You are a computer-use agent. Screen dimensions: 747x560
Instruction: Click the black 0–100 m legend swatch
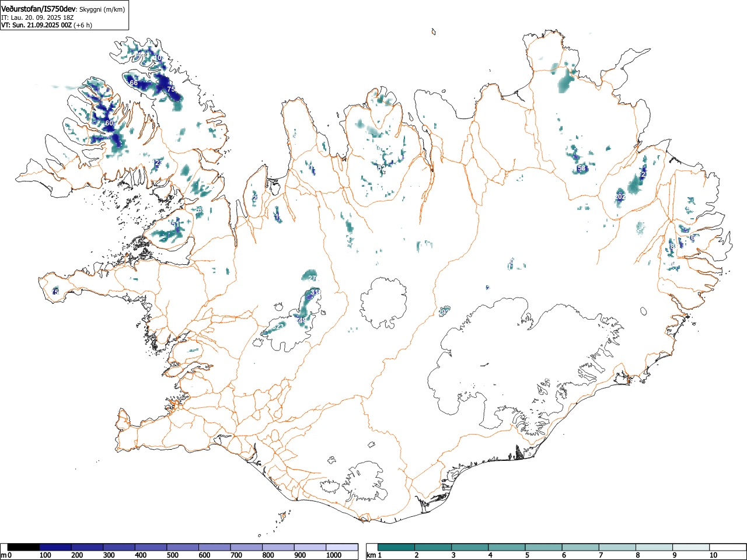[x=23, y=547]
